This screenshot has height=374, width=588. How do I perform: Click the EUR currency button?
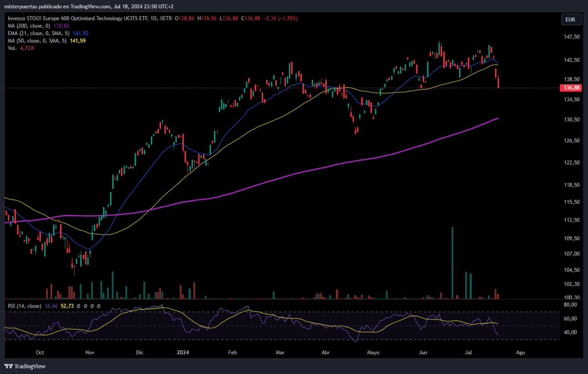pyautogui.click(x=571, y=20)
